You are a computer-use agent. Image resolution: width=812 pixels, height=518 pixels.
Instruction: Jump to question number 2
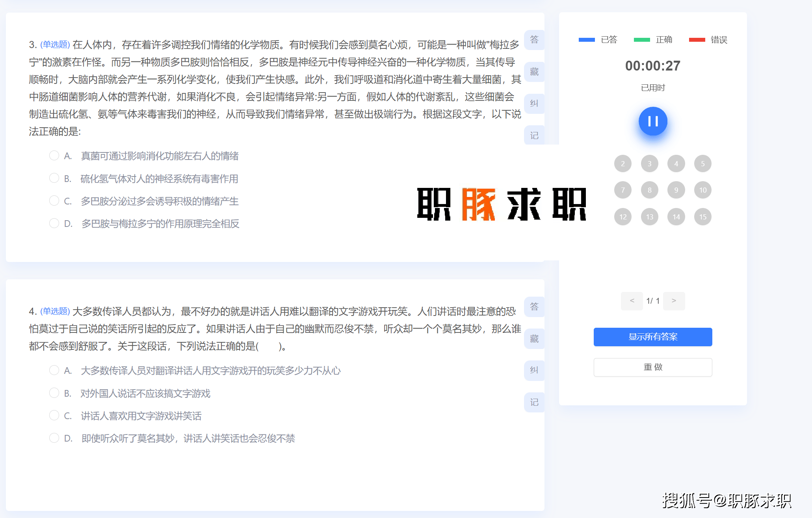[x=622, y=164]
